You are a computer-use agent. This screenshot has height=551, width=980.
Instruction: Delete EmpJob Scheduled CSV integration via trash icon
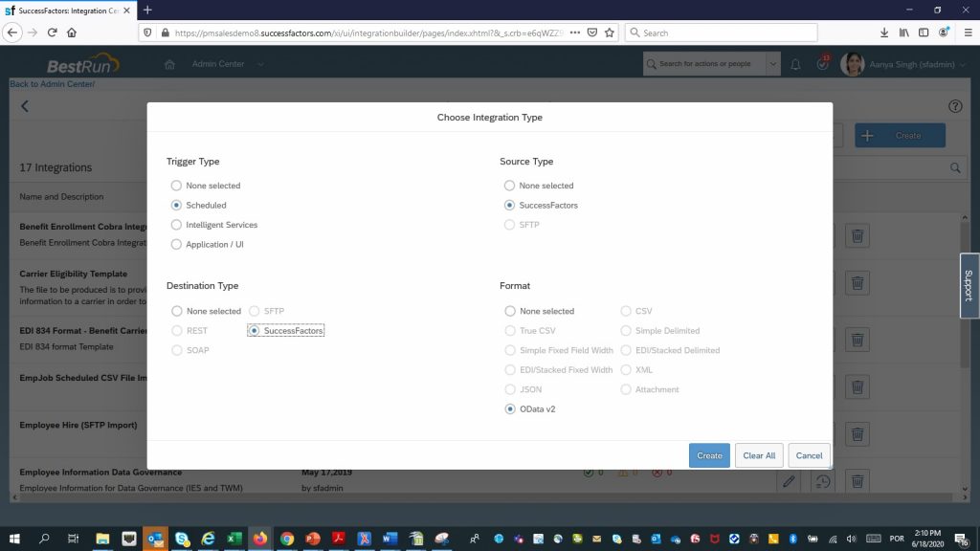click(x=857, y=387)
